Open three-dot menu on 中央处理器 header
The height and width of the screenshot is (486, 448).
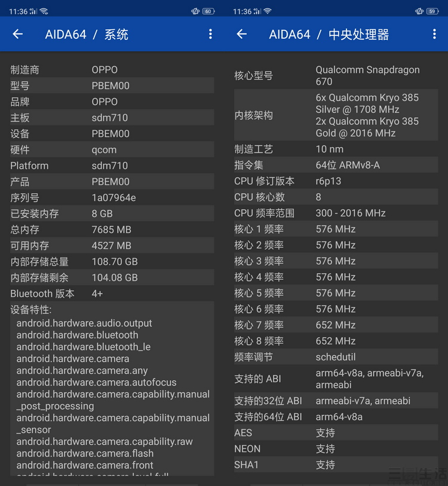[x=434, y=34]
